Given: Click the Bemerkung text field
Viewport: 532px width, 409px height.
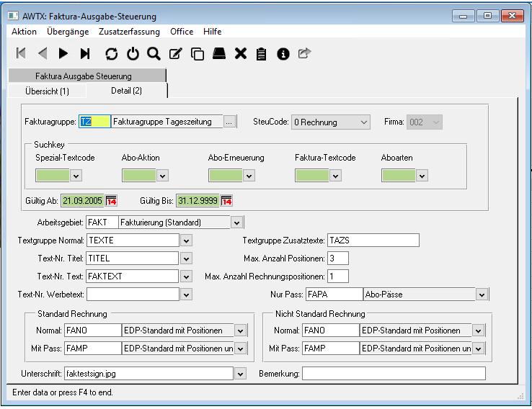Looking at the screenshot, I should (393, 374).
